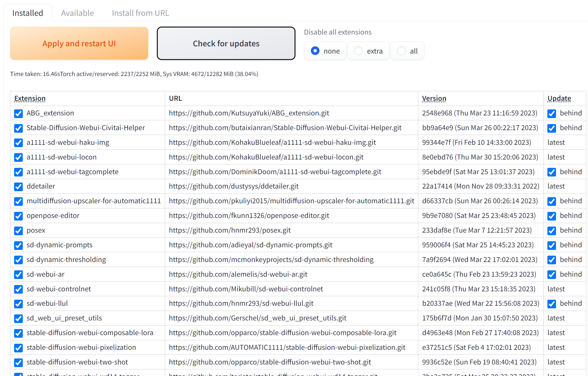Image resolution: width=588 pixels, height=376 pixels.
Task: Select the 'all' disable extensions option
Action: pyautogui.click(x=401, y=51)
